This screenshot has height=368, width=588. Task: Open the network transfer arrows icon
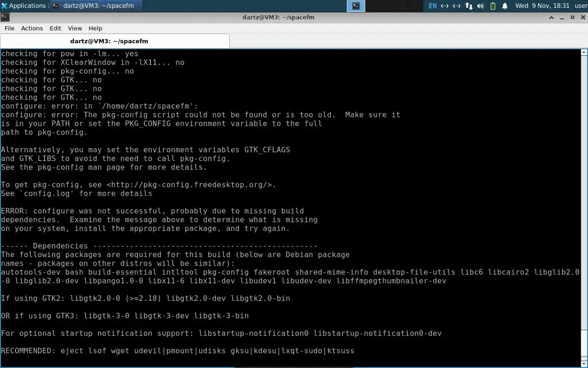[x=469, y=6]
